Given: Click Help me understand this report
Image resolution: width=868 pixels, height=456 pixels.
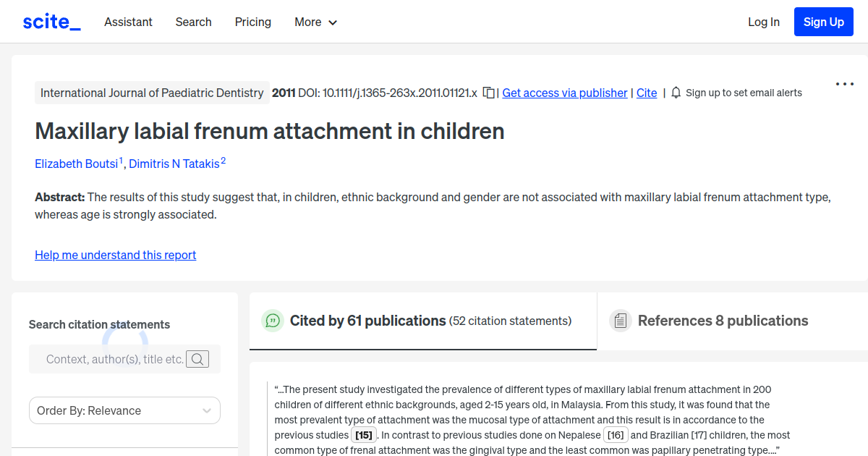Looking at the screenshot, I should coord(115,255).
